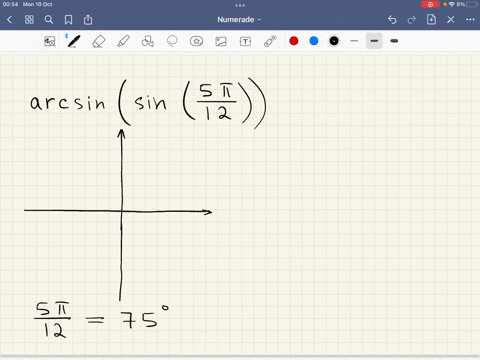Image resolution: width=480 pixels, height=360 pixels.
Task: Select the Highlighter tool
Action: pos(123,41)
